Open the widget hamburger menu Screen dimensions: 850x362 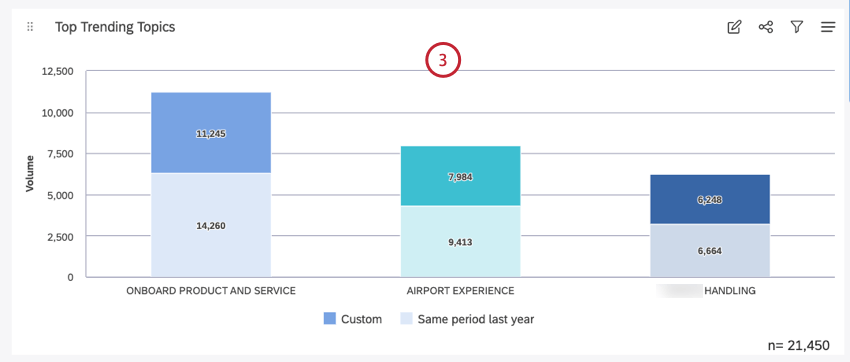[828, 27]
